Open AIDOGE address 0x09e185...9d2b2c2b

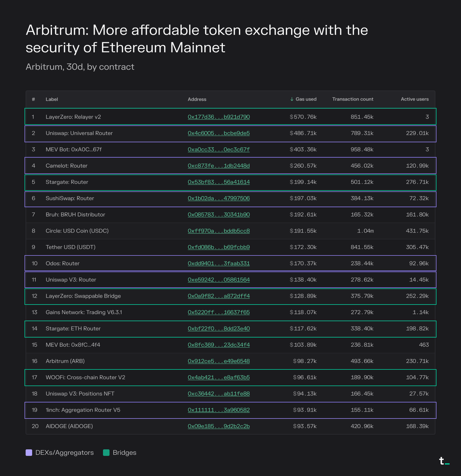(219, 426)
